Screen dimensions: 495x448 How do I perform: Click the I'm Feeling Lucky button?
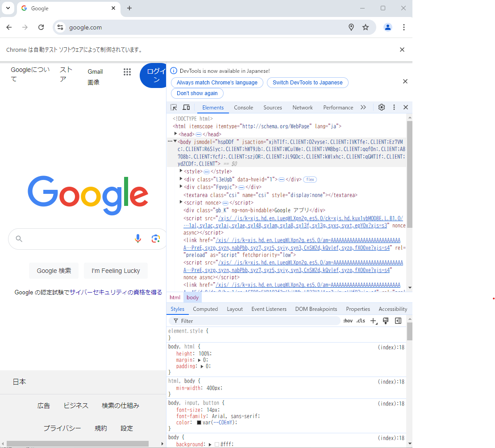(x=116, y=271)
